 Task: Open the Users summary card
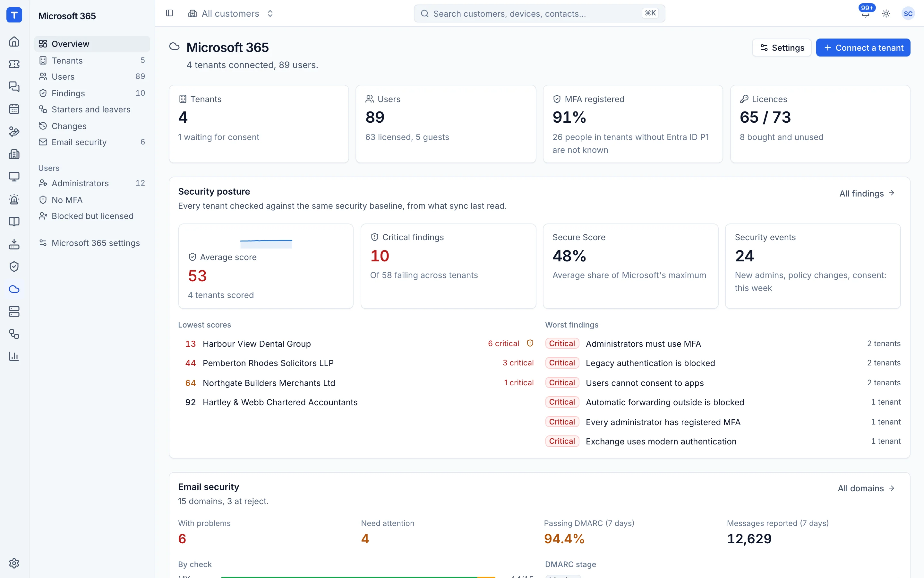coord(446,124)
